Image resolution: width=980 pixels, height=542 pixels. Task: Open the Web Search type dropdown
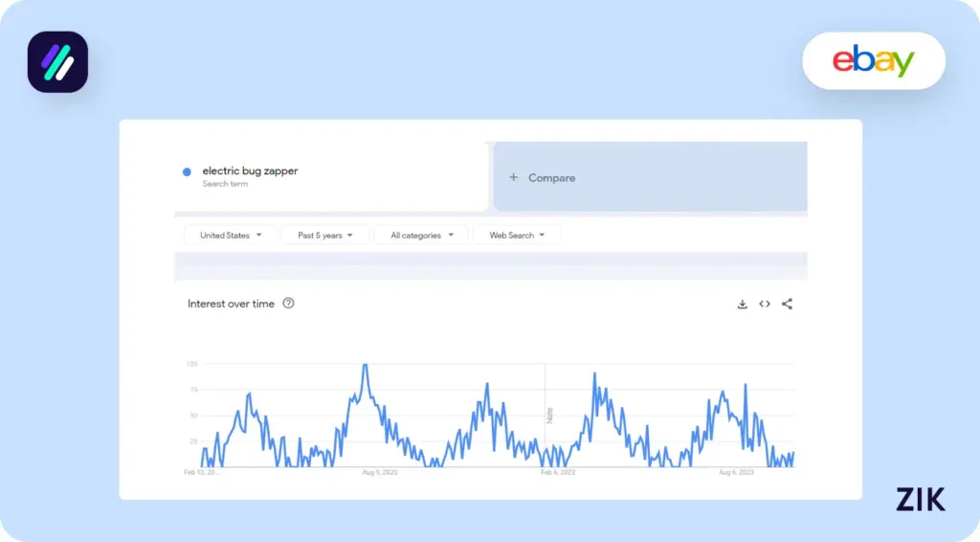pos(517,236)
